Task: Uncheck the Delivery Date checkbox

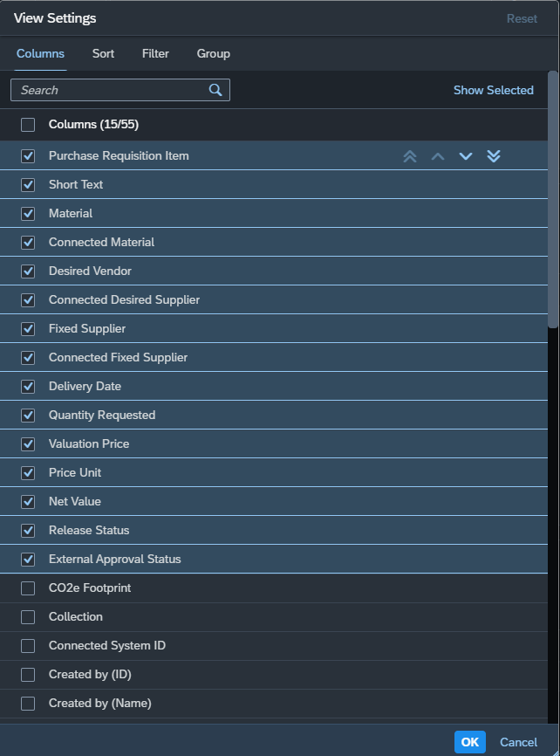Action: click(28, 387)
